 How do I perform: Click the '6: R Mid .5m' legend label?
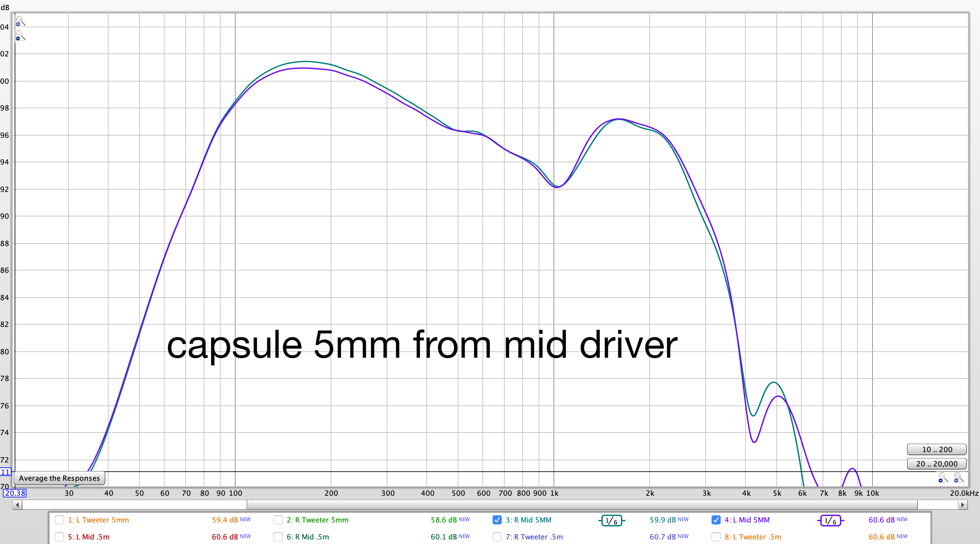click(308, 537)
